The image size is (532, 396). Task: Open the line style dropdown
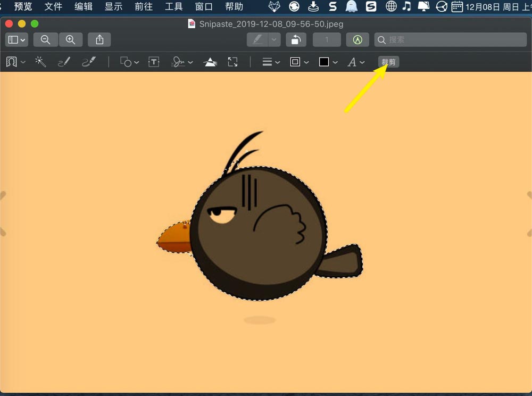(271, 62)
